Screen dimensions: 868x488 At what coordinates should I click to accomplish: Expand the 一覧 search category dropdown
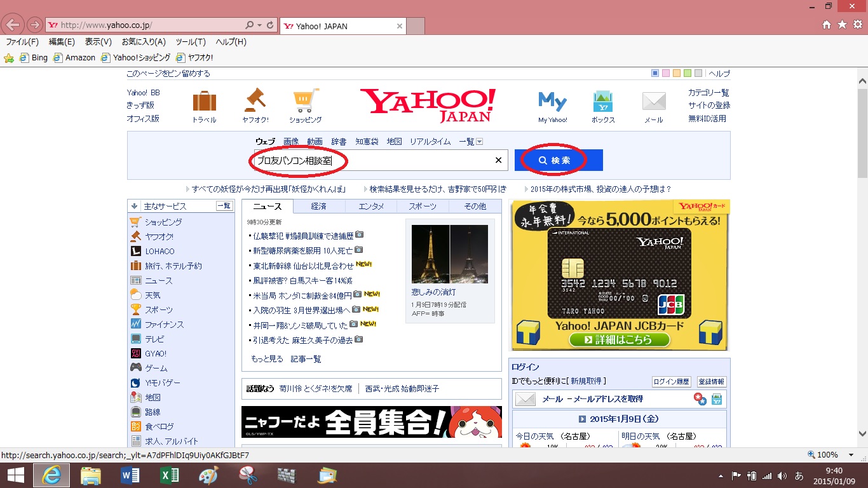click(x=480, y=142)
